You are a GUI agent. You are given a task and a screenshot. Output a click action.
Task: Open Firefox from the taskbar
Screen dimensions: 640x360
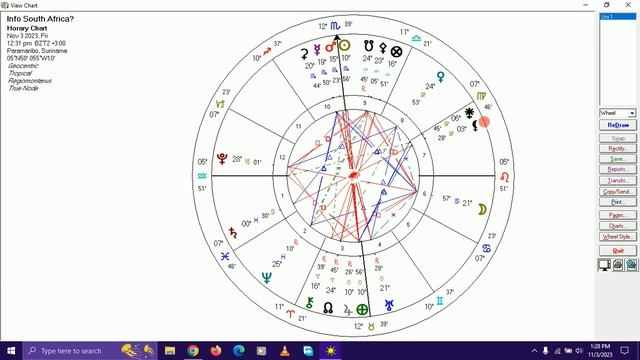(x=216, y=351)
